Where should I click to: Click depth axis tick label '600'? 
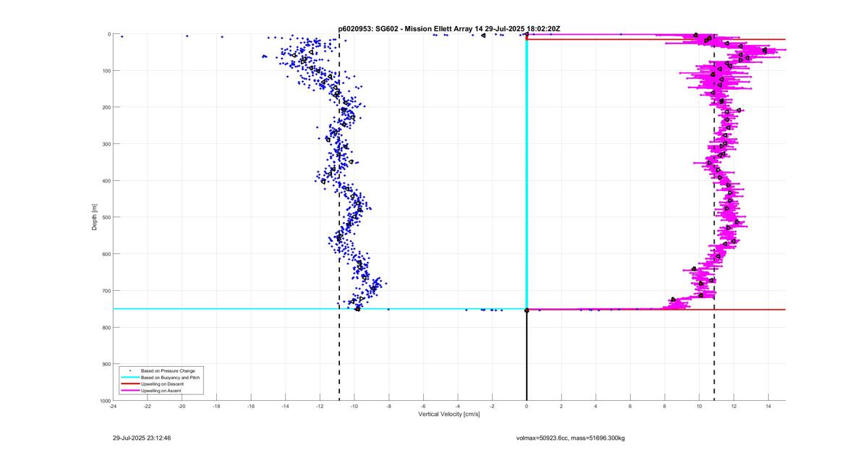(106, 254)
